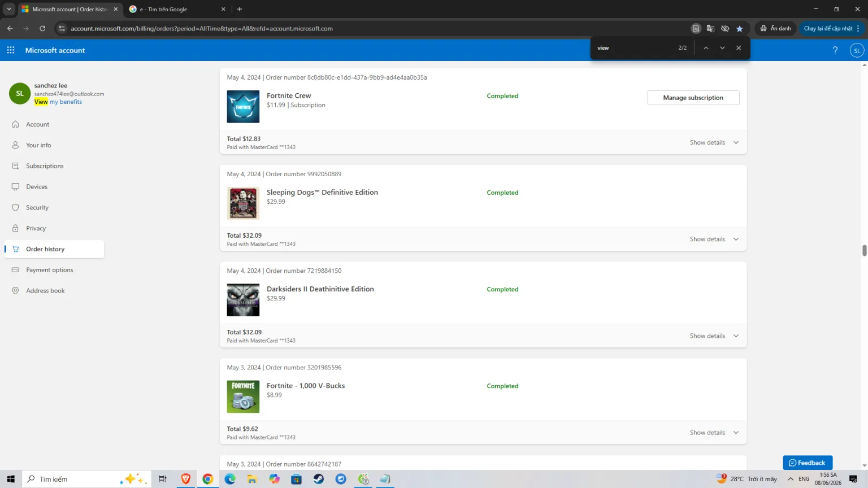Click the address bar URL
Image resolution: width=868 pixels, height=488 pixels.
(202, 28)
